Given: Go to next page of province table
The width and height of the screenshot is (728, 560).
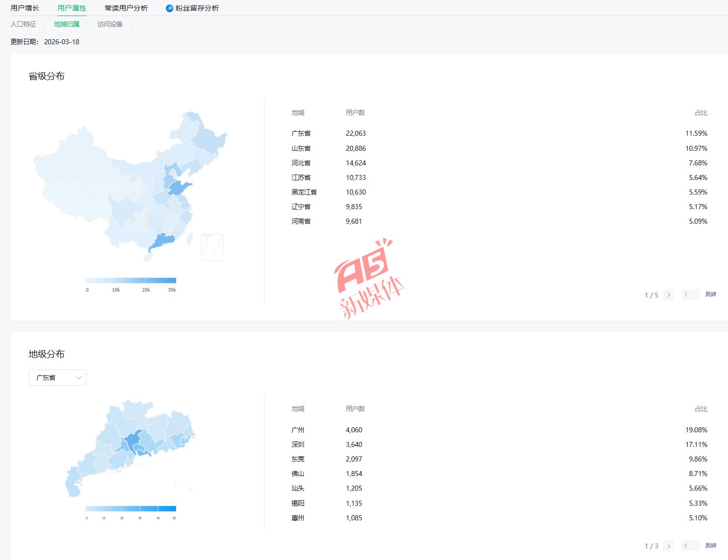Looking at the screenshot, I should click(x=669, y=295).
